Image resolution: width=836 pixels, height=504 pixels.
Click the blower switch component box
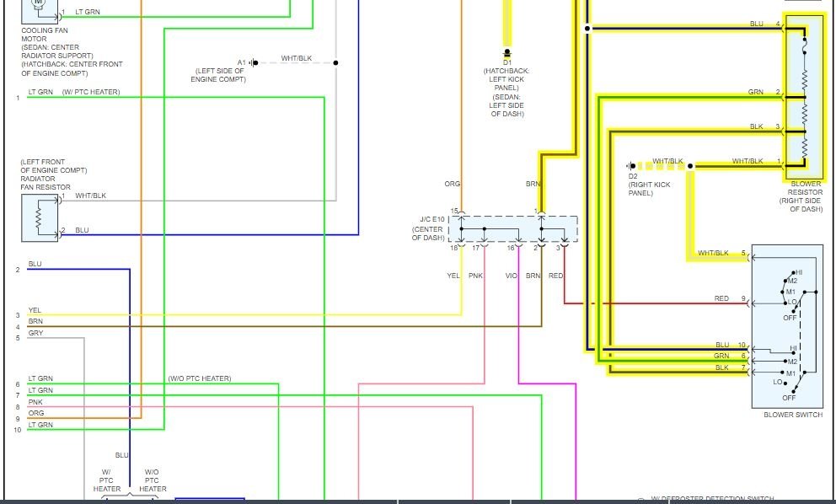(787, 326)
